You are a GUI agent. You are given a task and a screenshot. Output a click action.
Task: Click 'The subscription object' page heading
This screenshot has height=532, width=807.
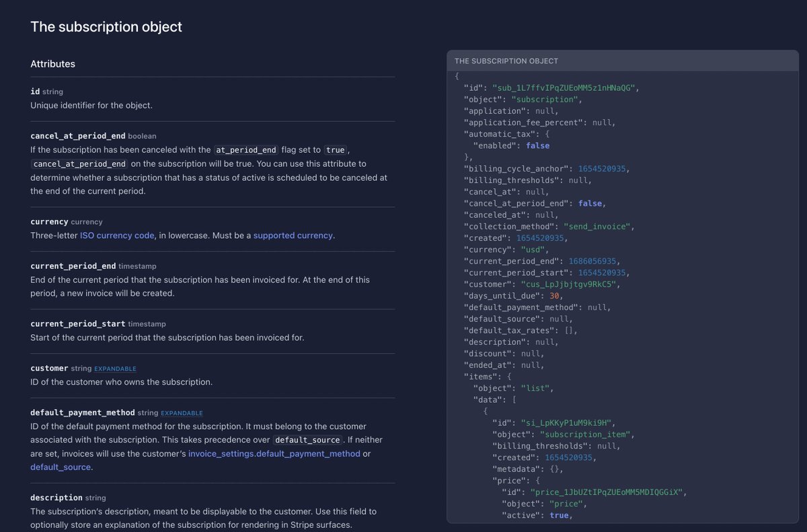[106, 27]
